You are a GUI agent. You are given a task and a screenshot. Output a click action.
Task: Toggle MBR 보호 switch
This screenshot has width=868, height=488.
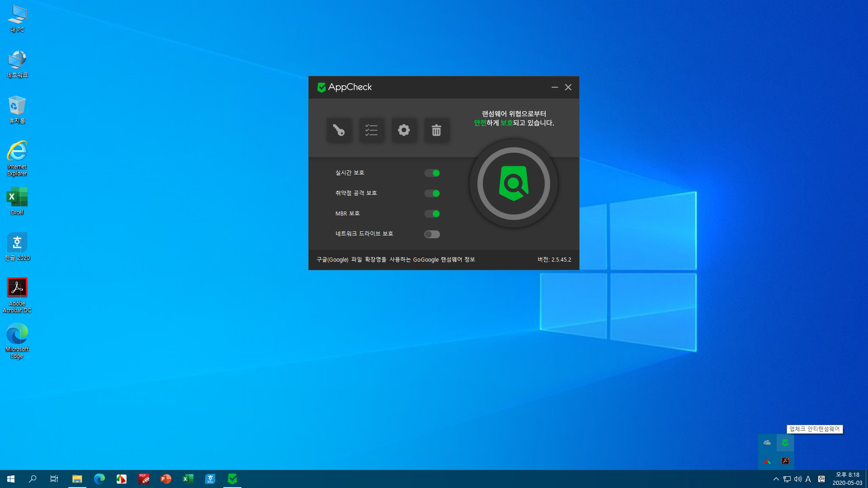tap(432, 214)
